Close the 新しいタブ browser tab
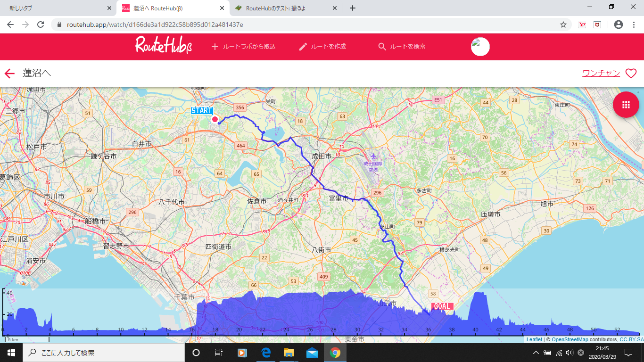Image resolution: width=644 pixels, height=362 pixels. coord(109,8)
